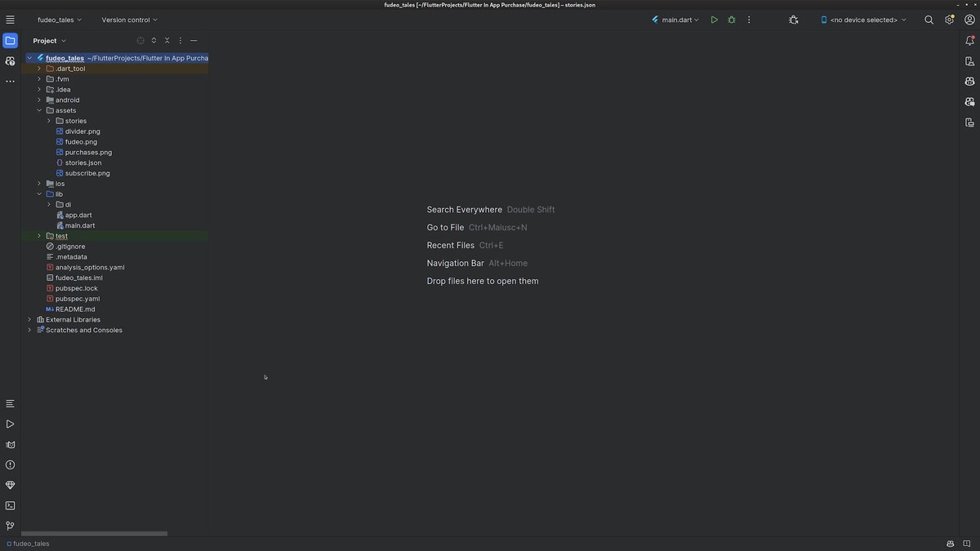
Task: Open the Problems tool window
Action: 10,464
